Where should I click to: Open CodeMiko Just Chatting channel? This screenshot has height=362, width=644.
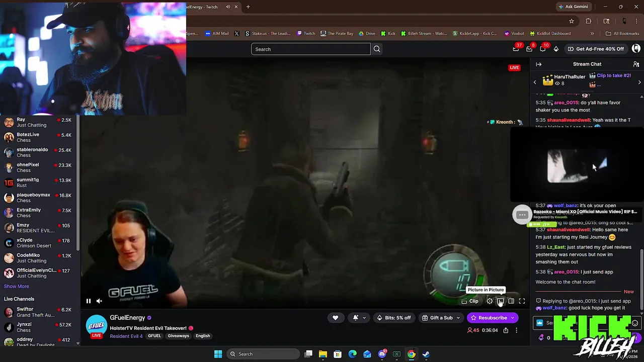40,258
